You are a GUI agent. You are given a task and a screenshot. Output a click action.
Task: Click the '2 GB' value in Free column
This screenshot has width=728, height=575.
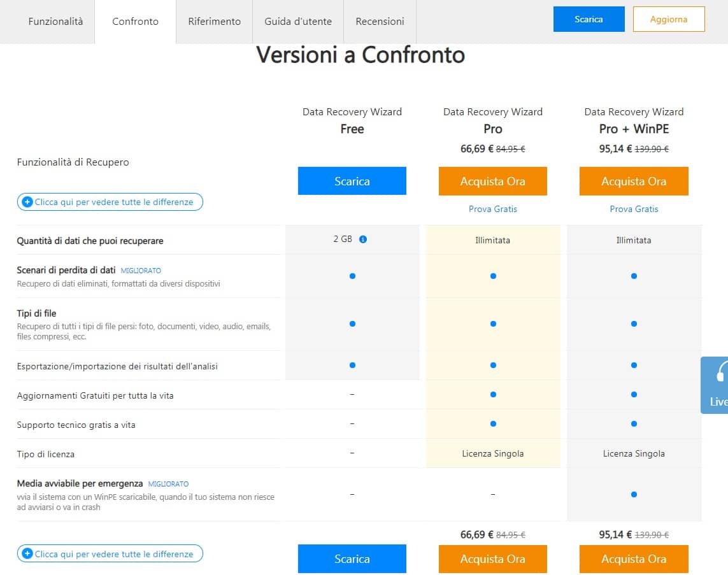tap(343, 239)
